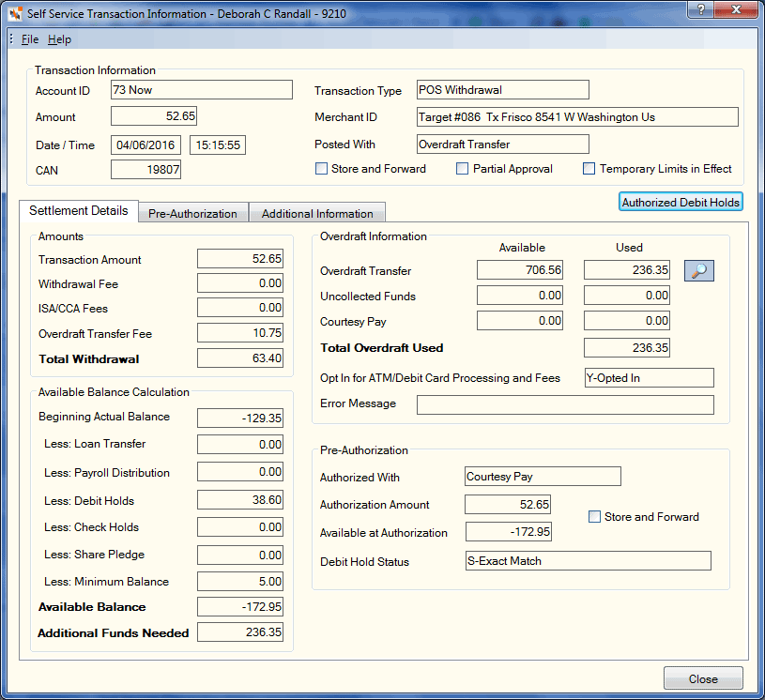765x700 pixels.
Task: Click the Less: Loan Transfer field
Action: tap(240, 445)
